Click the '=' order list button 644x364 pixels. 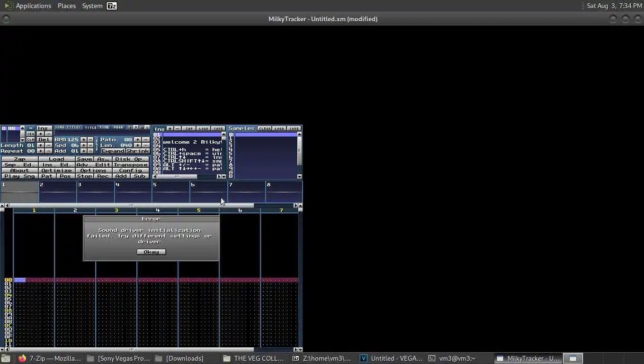click(31, 128)
